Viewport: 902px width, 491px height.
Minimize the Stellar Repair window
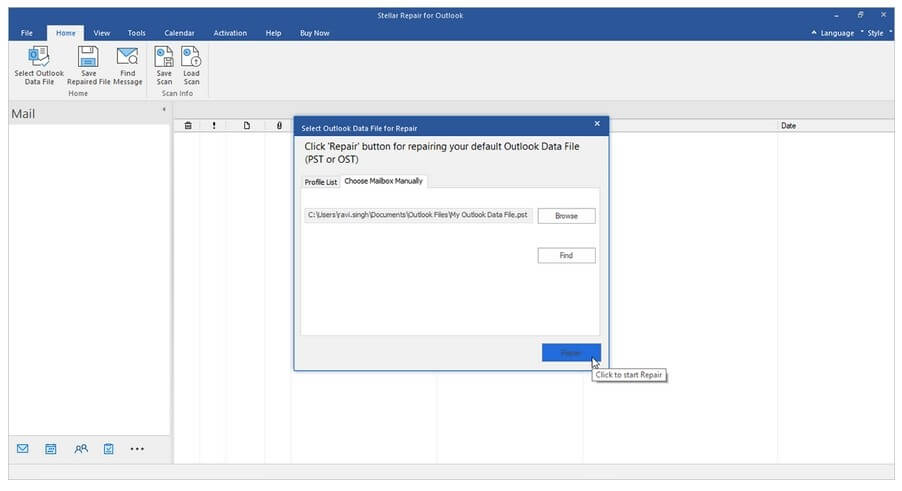pos(836,15)
